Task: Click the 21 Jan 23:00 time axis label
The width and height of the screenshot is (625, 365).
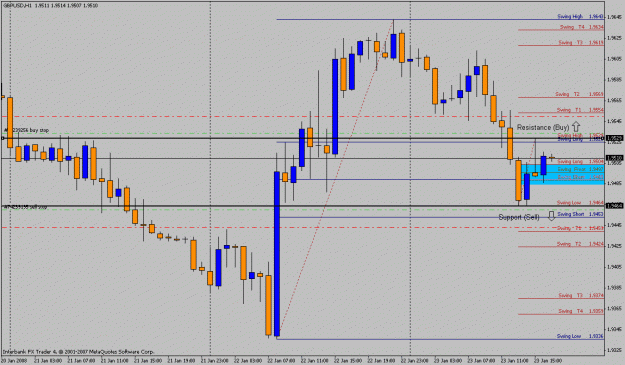Action: [x=215, y=361]
